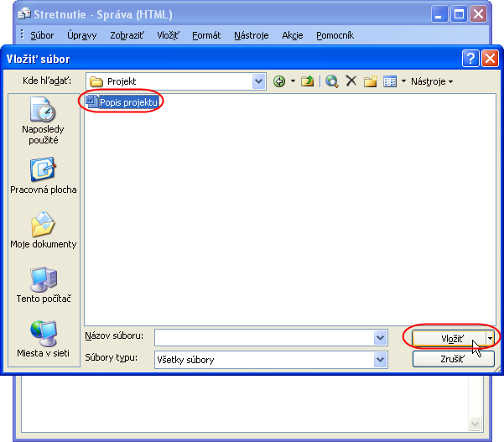
Task: Click the dialog Help question mark button
Action: [470, 59]
